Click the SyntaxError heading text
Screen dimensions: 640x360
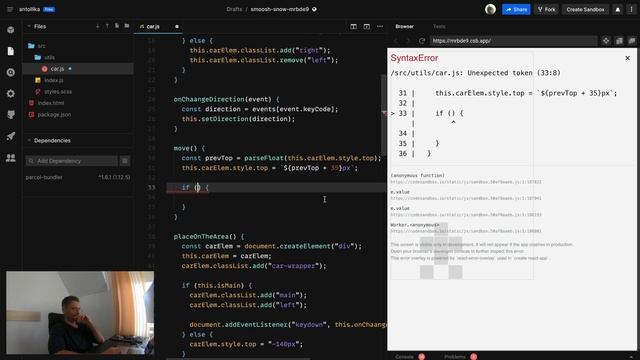[414, 58]
